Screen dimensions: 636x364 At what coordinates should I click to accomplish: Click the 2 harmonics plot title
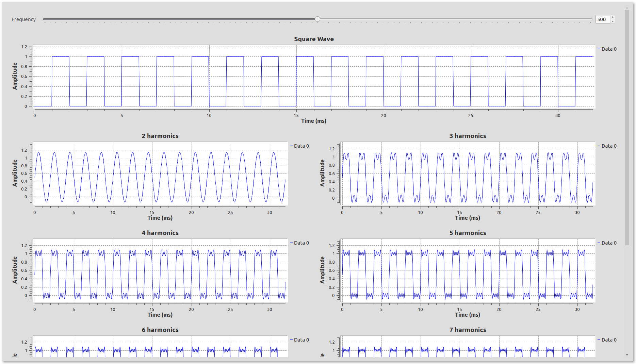160,136
